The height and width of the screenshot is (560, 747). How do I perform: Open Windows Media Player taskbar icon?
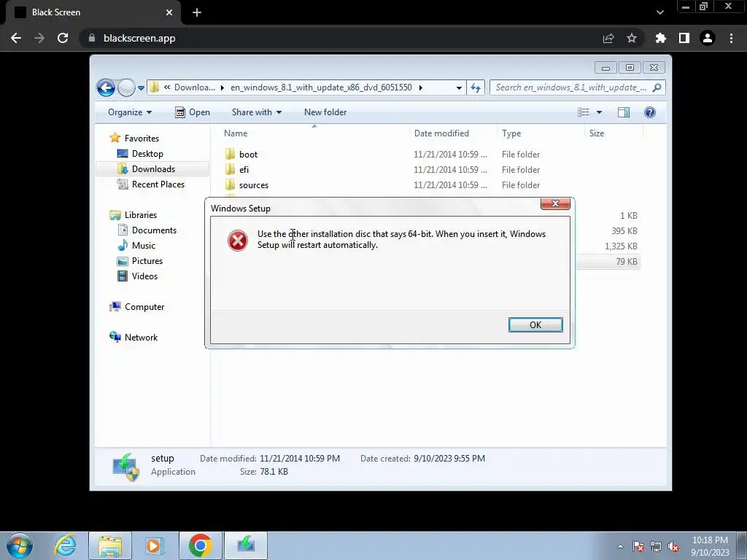pyautogui.click(x=154, y=545)
